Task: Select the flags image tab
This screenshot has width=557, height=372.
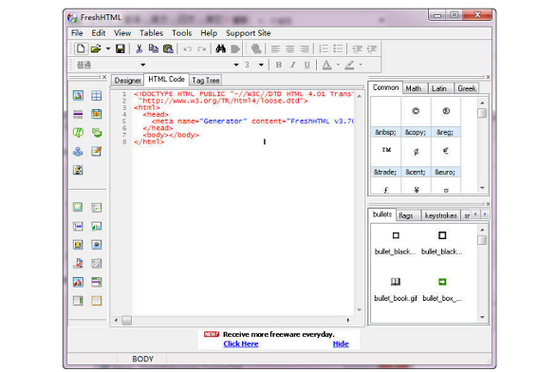Action: pyautogui.click(x=406, y=215)
